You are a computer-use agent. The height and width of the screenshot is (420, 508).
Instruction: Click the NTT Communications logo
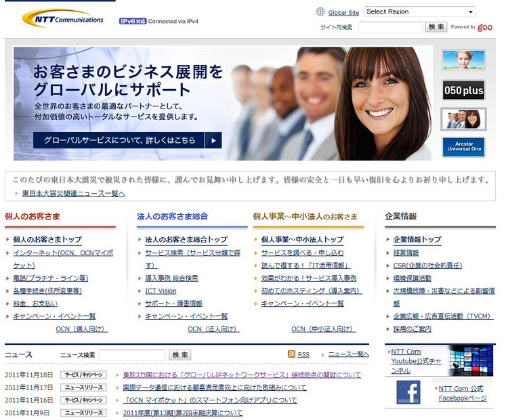click(63, 18)
